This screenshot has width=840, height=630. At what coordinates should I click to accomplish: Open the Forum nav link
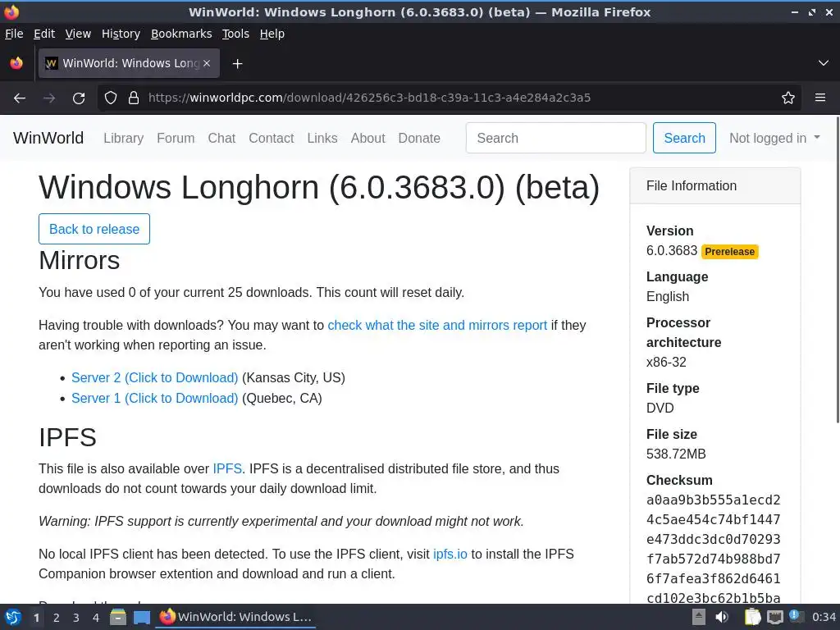176,138
